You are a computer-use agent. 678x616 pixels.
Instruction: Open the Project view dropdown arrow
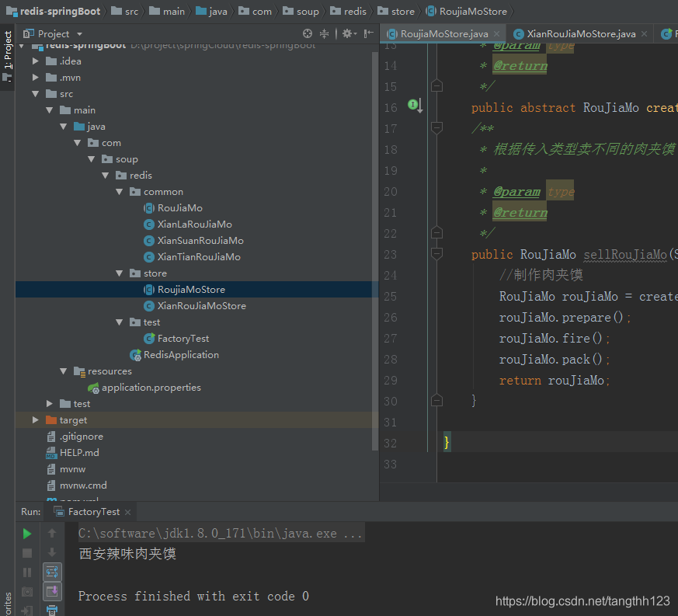(79, 33)
